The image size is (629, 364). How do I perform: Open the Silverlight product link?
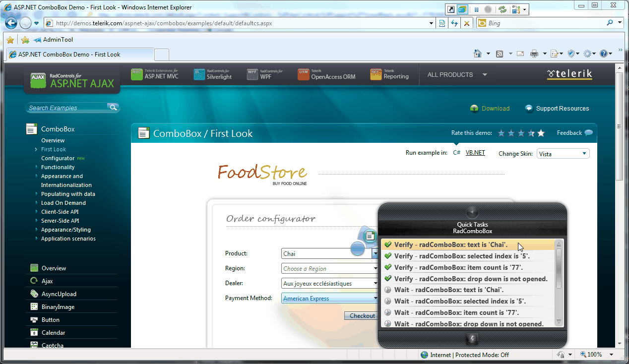tap(212, 74)
